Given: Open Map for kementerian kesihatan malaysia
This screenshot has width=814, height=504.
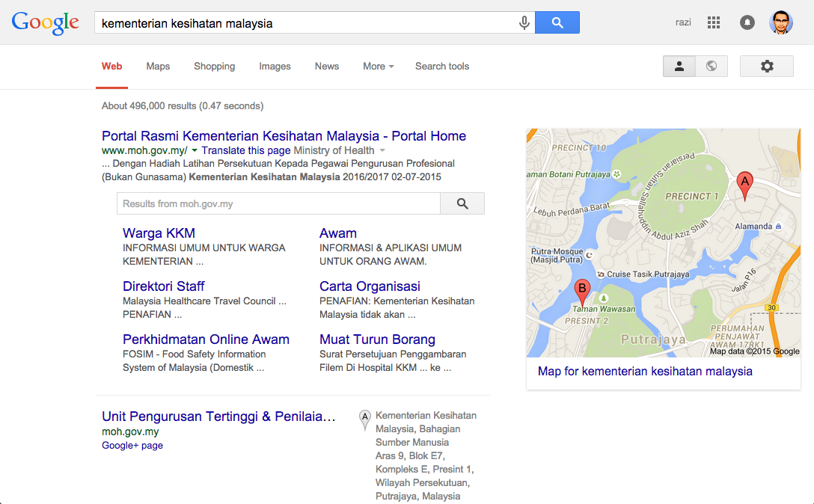Looking at the screenshot, I should tap(645, 371).
